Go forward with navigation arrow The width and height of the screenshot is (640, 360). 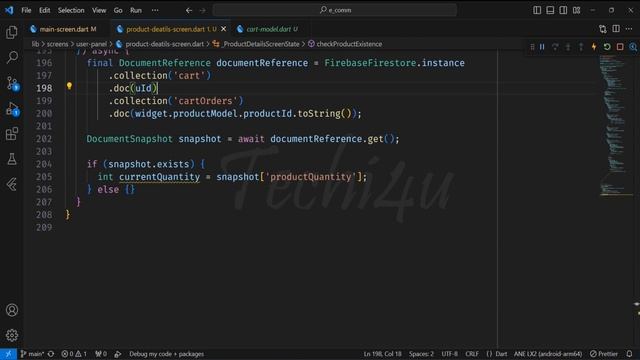click(203, 10)
